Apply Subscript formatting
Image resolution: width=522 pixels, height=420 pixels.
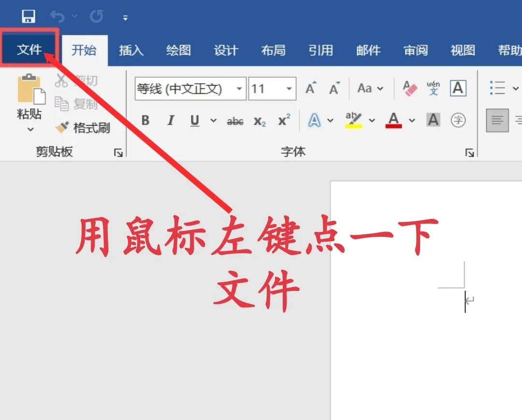pos(259,121)
